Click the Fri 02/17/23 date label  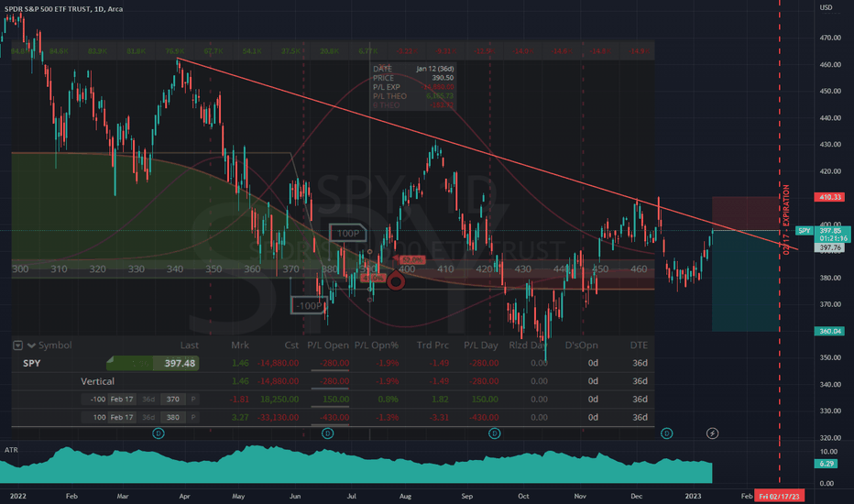tap(780, 497)
